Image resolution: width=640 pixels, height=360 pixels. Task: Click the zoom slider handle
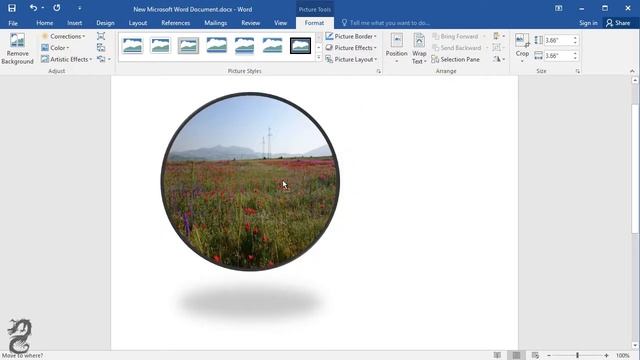578,356
